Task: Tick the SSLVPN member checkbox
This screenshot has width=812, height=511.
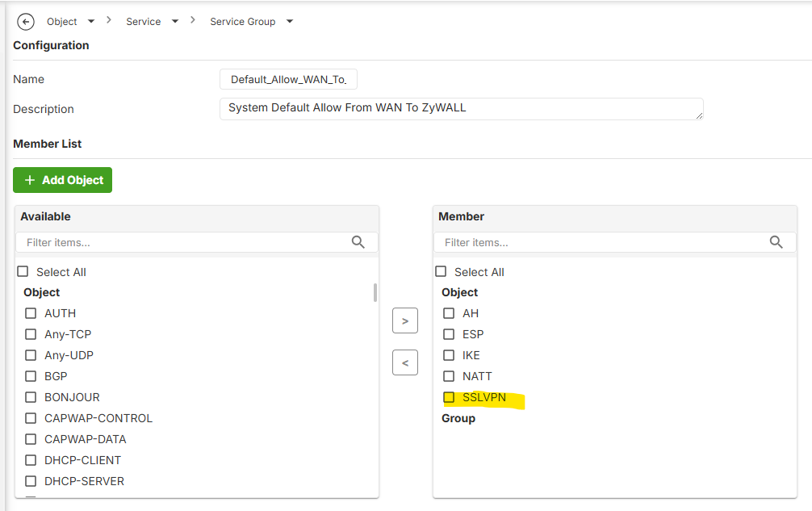Action: 449,397
